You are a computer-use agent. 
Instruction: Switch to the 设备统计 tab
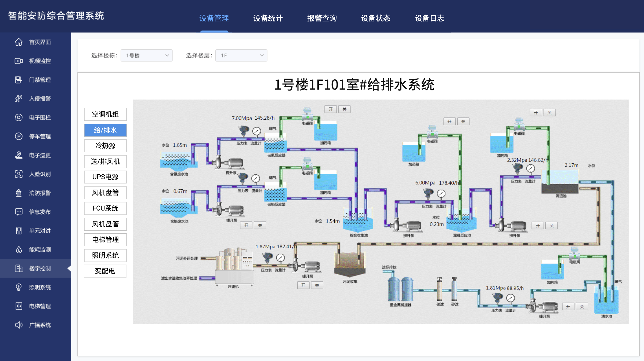268,18
